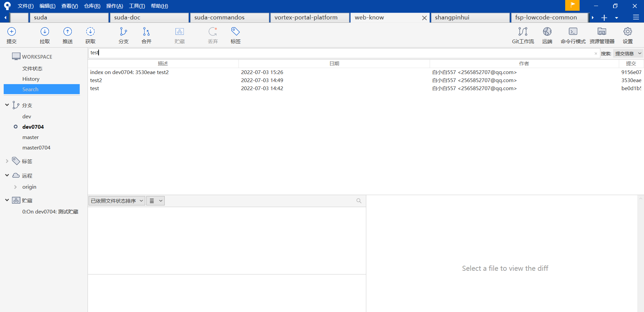Select Search in Workspace sidebar
644x312 pixels.
42,89
